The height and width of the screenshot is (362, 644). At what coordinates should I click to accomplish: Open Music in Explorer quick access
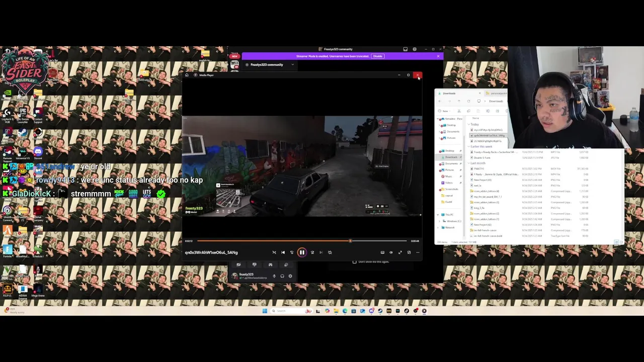coord(448,176)
